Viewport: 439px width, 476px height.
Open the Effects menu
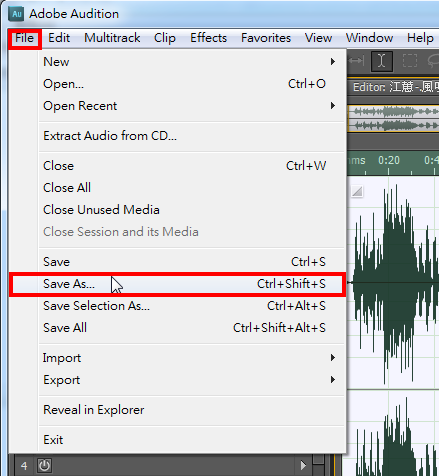(x=209, y=38)
